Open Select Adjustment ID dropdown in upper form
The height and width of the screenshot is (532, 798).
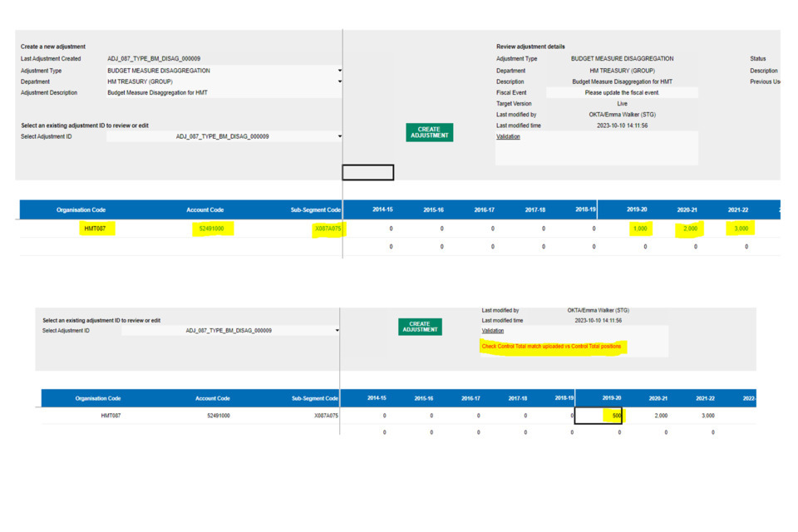(x=339, y=136)
